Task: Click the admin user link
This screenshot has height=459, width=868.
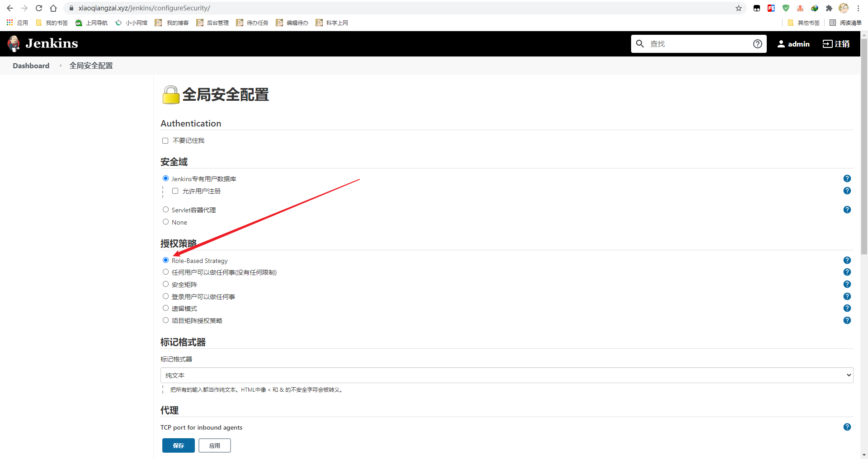Action: click(793, 44)
